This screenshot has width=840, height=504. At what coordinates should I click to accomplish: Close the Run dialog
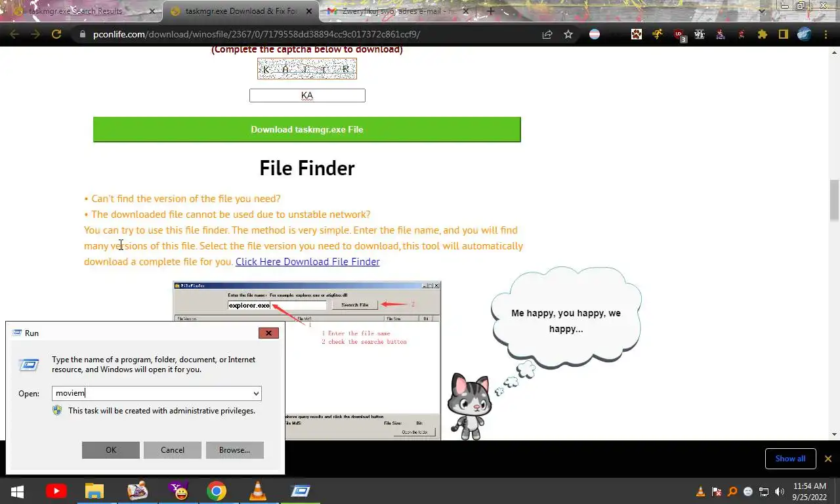[268, 333]
